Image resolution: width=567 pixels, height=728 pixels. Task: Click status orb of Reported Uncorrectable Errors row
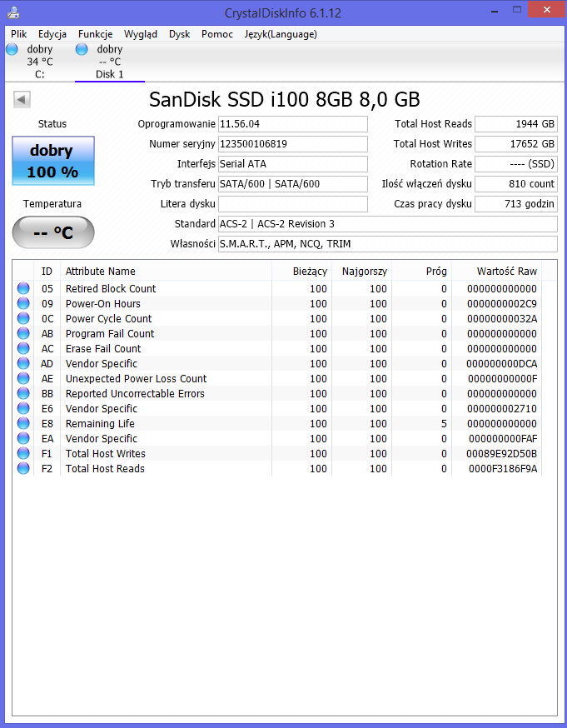click(23, 393)
